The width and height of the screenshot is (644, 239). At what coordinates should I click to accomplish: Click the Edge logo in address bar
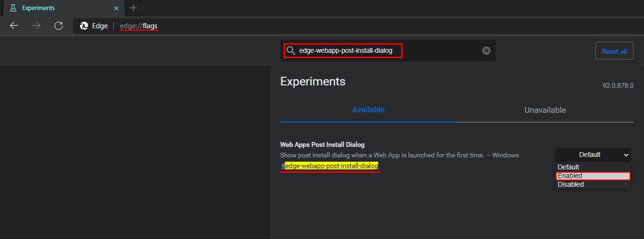[84, 26]
